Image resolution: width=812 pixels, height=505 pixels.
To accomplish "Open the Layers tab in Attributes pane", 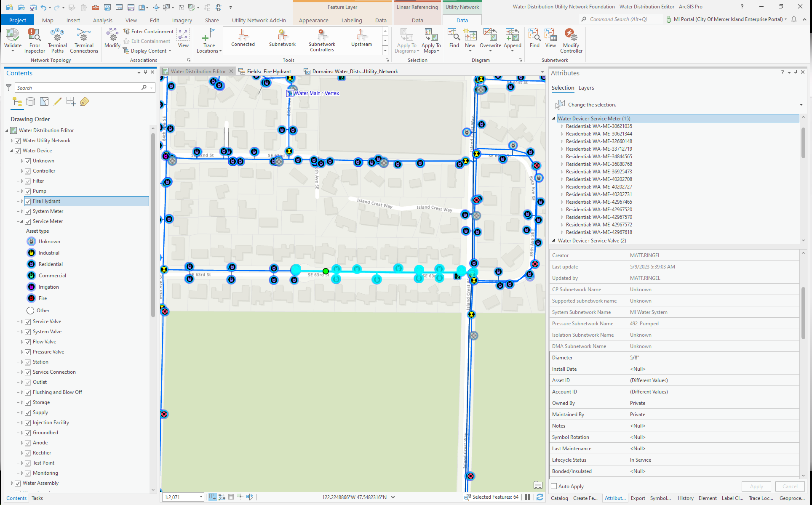I will pos(586,88).
